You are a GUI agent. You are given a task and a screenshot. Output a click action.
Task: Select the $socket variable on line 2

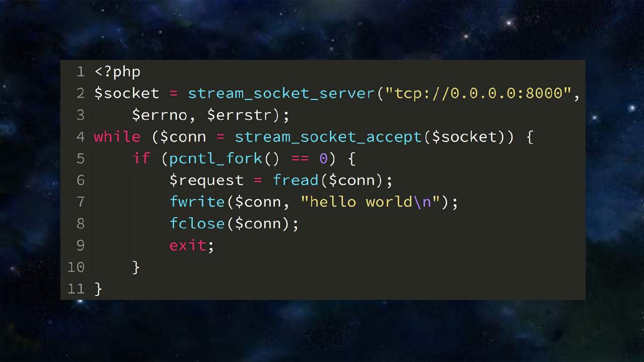click(127, 93)
